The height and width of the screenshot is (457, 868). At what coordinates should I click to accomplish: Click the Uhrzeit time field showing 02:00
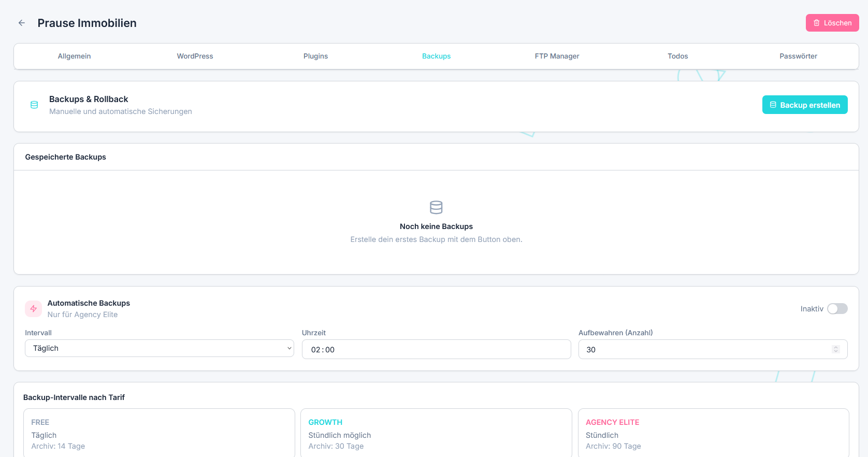pyautogui.click(x=436, y=349)
